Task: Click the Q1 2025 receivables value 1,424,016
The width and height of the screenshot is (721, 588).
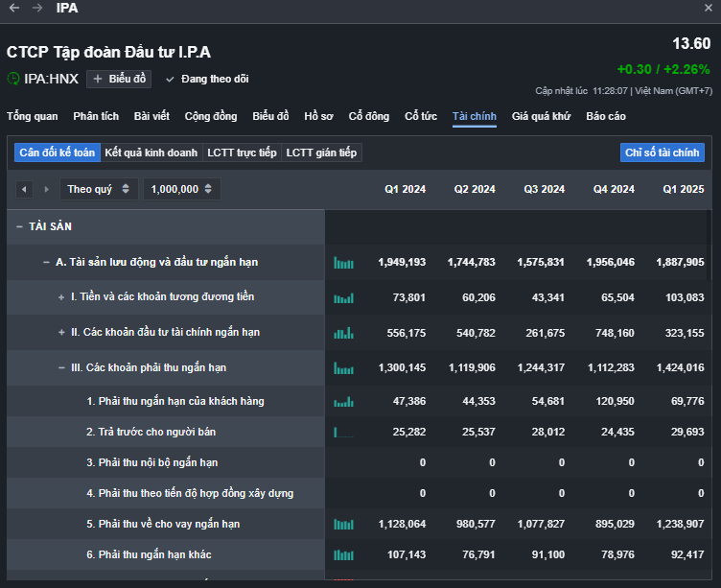Action: pyautogui.click(x=680, y=367)
